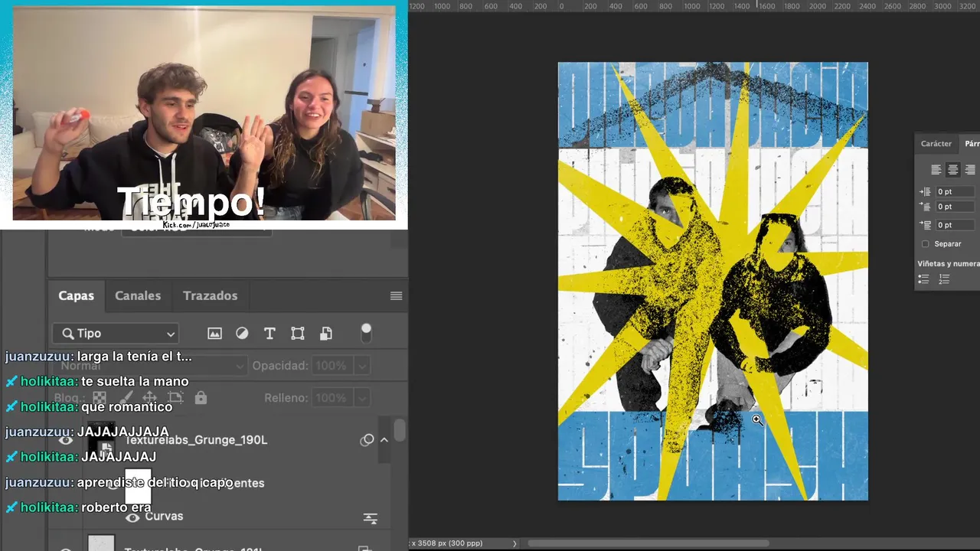Enable the Separar checkbox
The width and height of the screenshot is (980, 551).
(925, 244)
